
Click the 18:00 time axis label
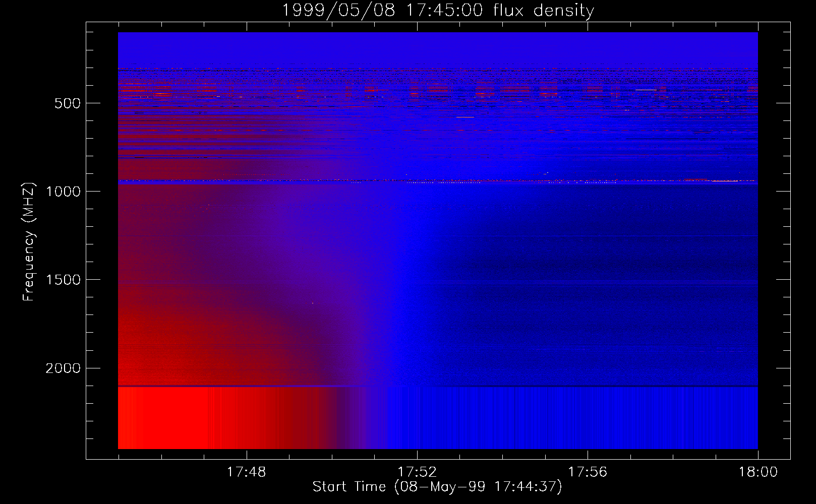[758, 472]
